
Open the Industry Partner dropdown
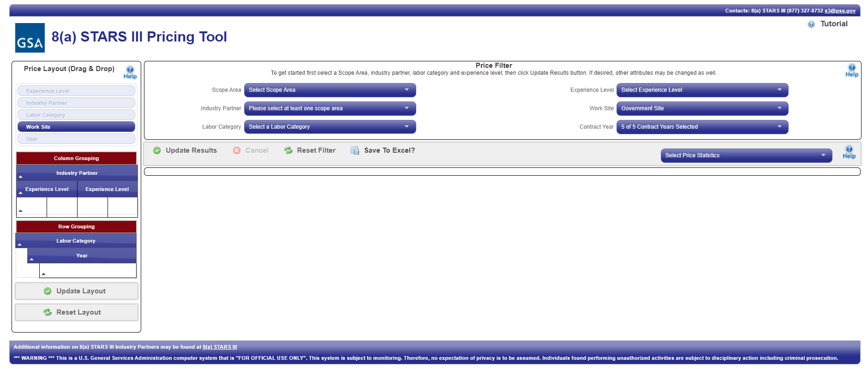tap(330, 108)
